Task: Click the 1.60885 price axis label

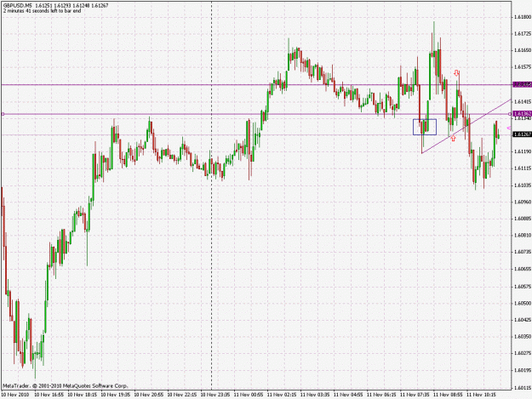Action: [x=523, y=219]
